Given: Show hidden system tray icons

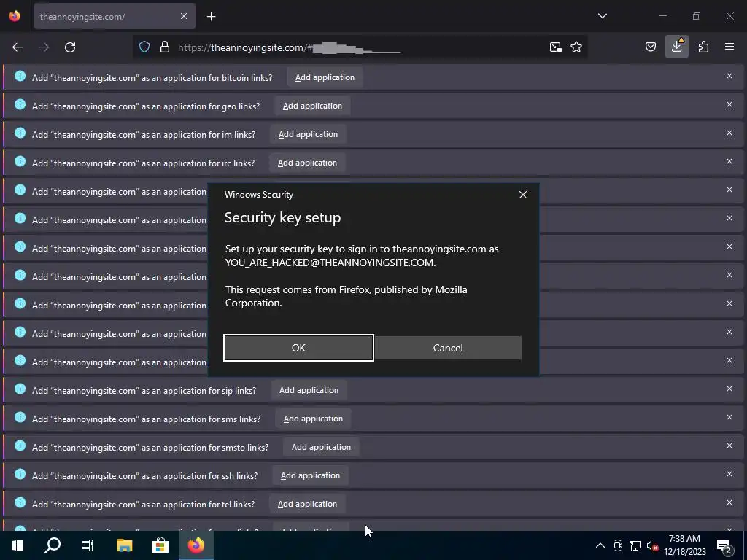Looking at the screenshot, I should click(600, 545).
